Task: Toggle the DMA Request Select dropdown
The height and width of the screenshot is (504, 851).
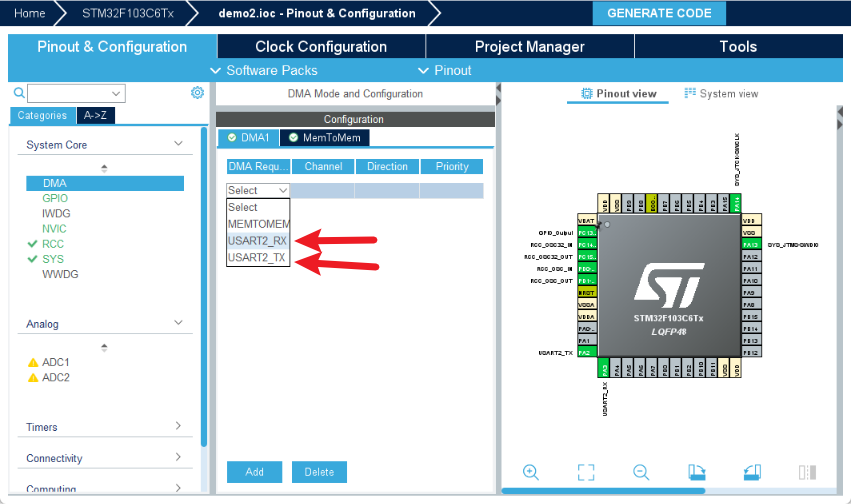Action: [258, 190]
